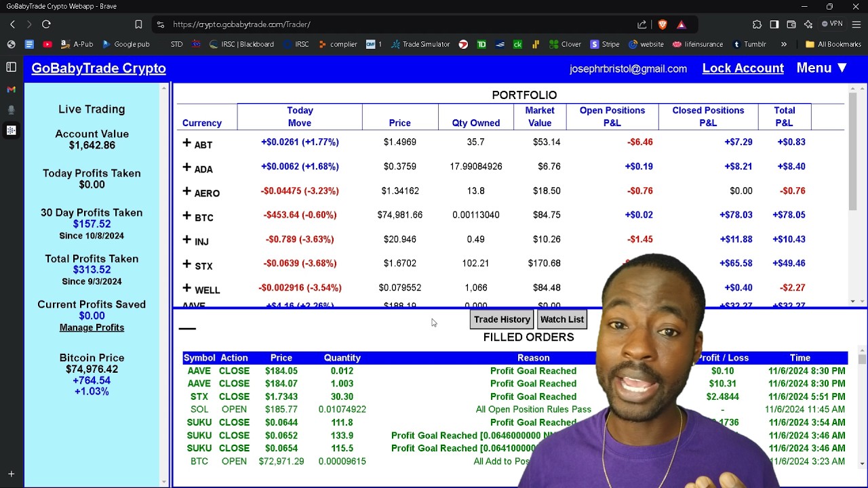868x488 pixels.
Task: Open the YouTube bookmark icon
Action: coord(47,44)
